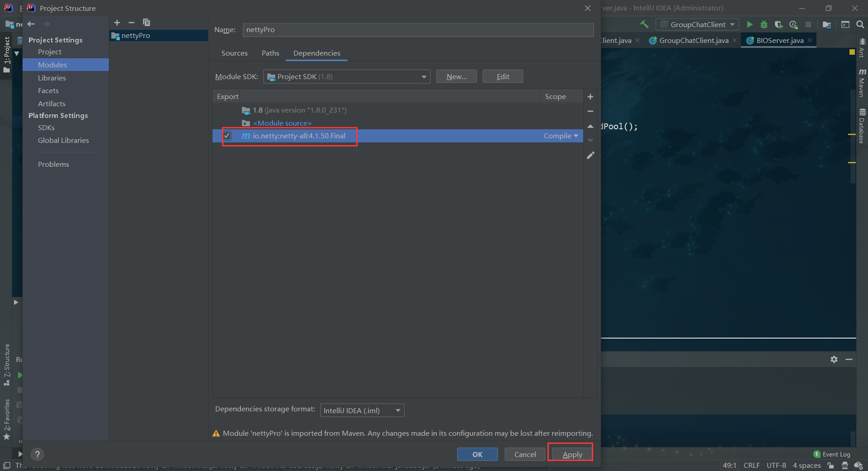Confirm the dialog with the OK button

tap(477, 454)
